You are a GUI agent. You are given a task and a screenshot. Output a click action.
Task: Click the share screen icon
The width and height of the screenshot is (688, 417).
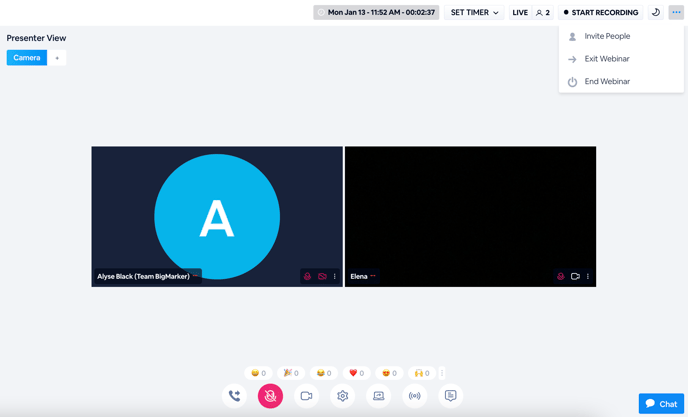(378, 396)
